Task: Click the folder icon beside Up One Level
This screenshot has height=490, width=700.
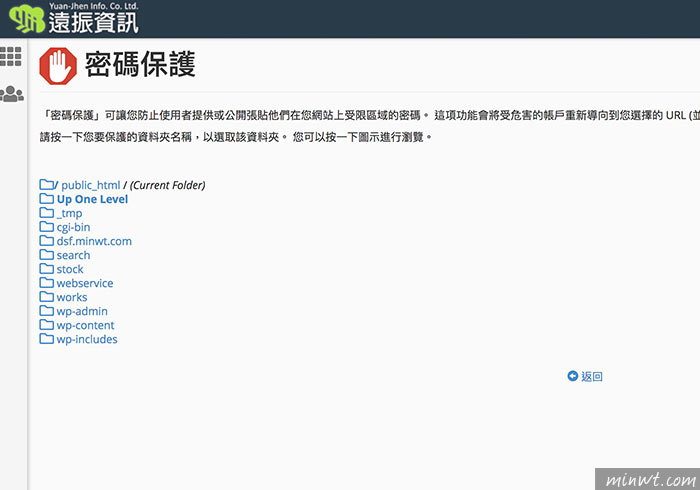Action: (x=46, y=198)
